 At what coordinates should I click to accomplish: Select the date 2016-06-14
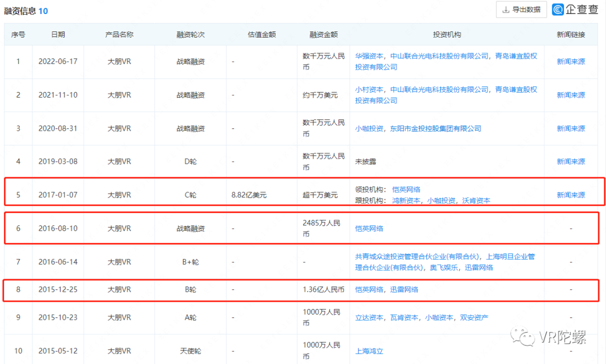(x=58, y=262)
